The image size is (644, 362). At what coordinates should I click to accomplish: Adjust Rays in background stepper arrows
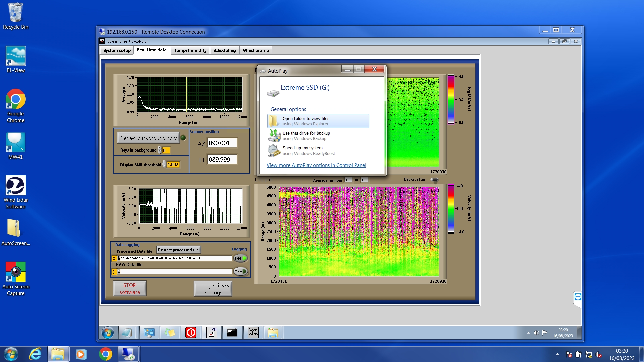click(160, 150)
